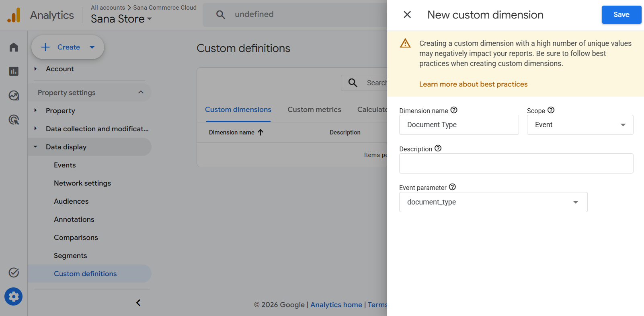The height and width of the screenshot is (316, 644).
Task: Expand the Account tree item
Action: (35, 69)
